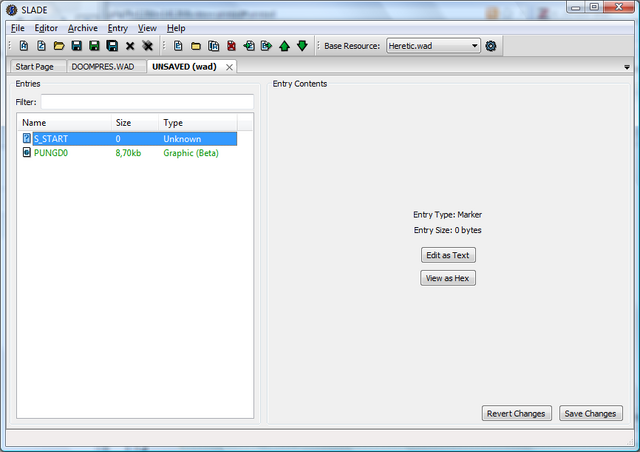
Task: Click the Unknown type cell
Action: (x=182, y=139)
